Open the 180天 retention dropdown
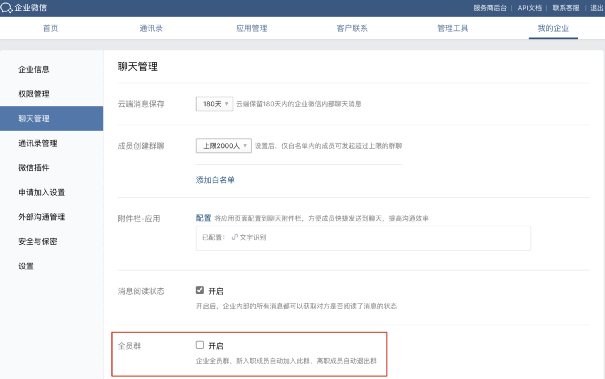The width and height of the screenshot is (605, 379). coord(215,104)
